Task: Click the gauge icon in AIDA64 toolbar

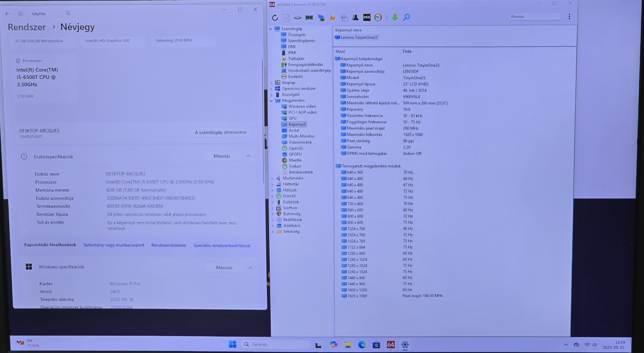Action: (x=378, y=17)
